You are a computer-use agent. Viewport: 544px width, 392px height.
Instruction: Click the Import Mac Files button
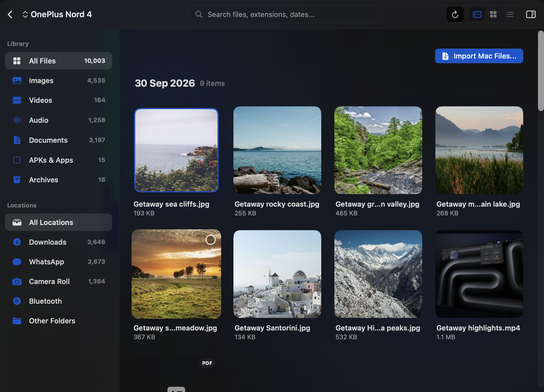[479, 56]
